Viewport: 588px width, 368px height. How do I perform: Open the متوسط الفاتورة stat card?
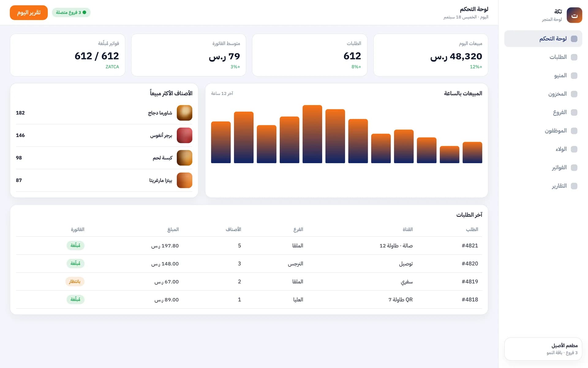(188, 55)
